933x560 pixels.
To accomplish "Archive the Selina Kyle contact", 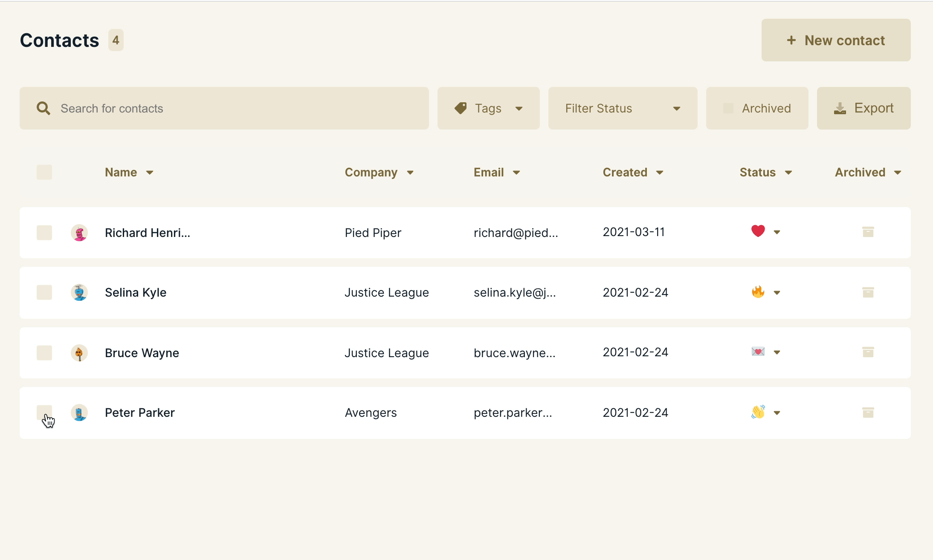I will (x=868, y=292).
